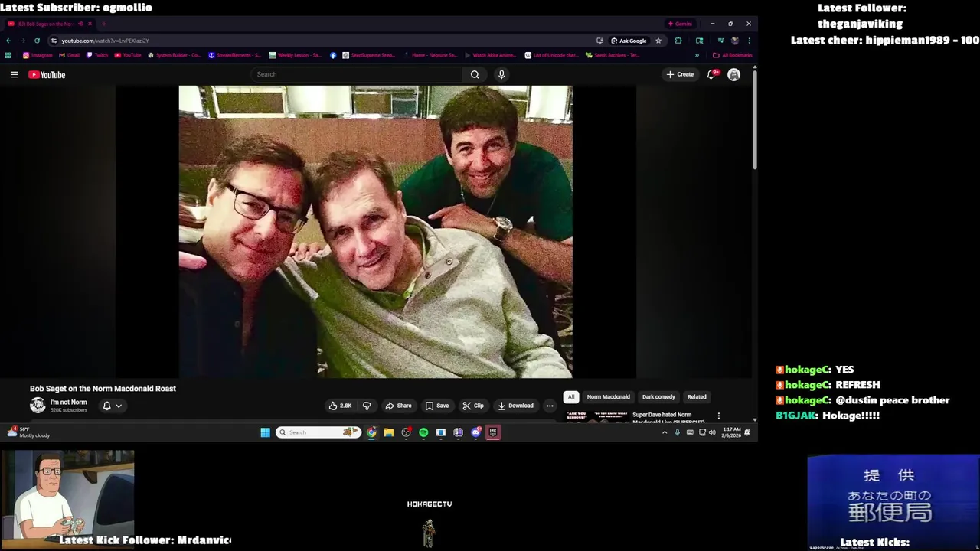Screen dimensions: 980x551
Task: Go back with the browser back arrow
Action: (x=8, y=41)
